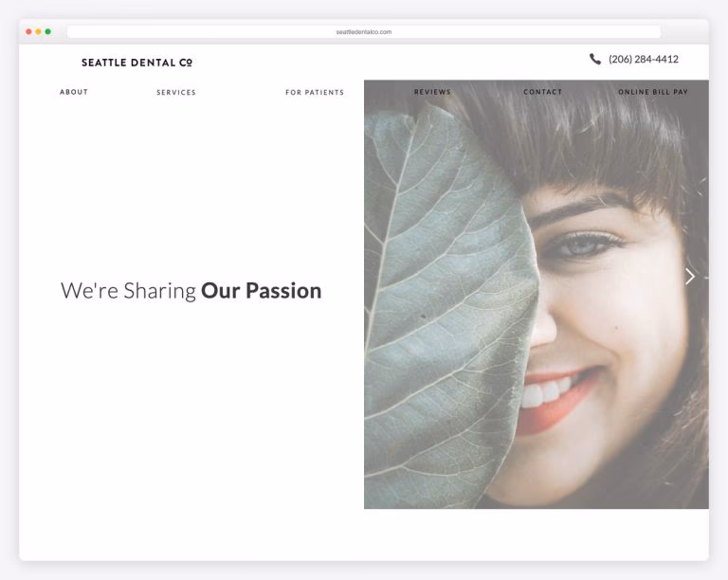The image size is (728, 580).
Task: Click the Seattle Dental Co logo
Action: tap(136, 63)
